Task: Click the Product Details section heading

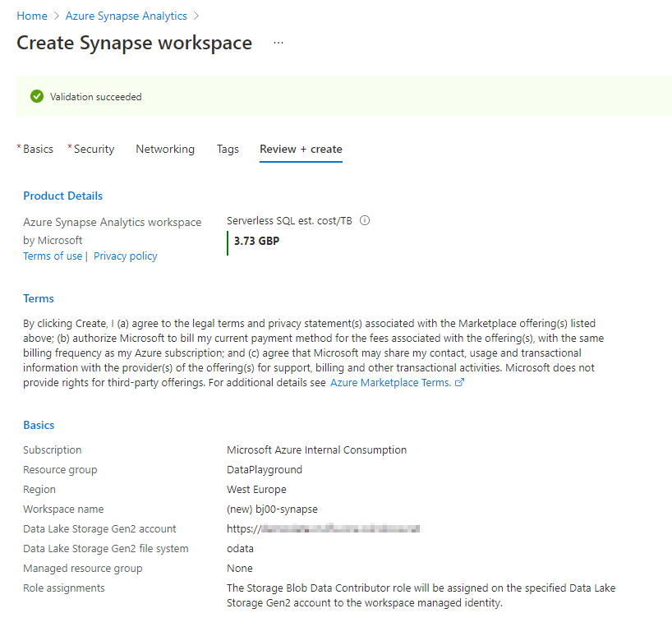Action: click(63, 196)
